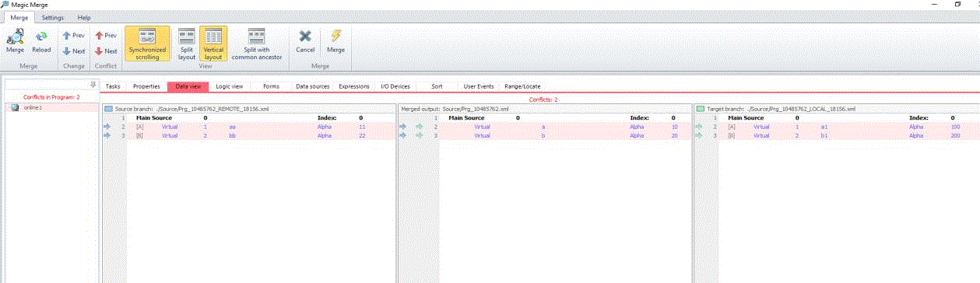The width and height of the screenshot is (980, 283).
Task: Select online1 in the conflicts list
Action: [51, 107]
